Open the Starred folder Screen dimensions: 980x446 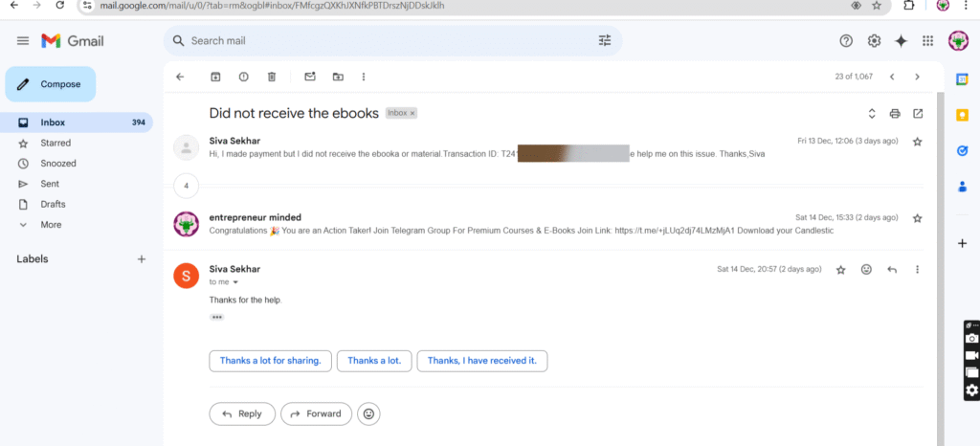56,143
